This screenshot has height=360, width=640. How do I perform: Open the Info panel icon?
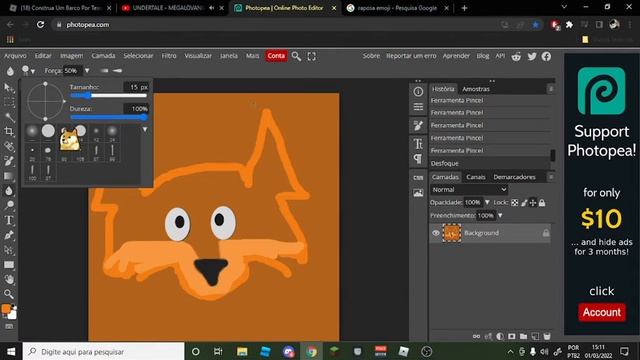[418, 92]
